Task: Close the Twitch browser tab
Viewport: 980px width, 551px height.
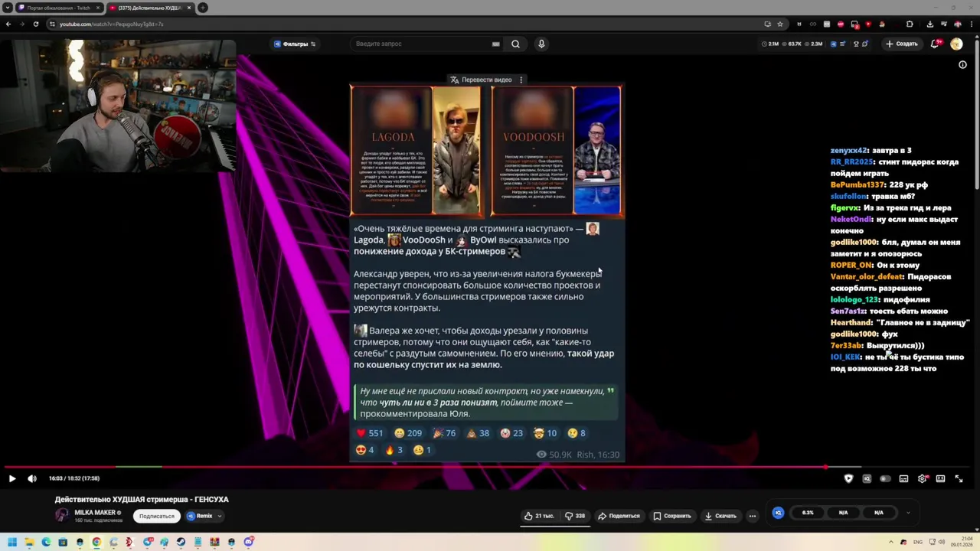Action: coord(98,8)
